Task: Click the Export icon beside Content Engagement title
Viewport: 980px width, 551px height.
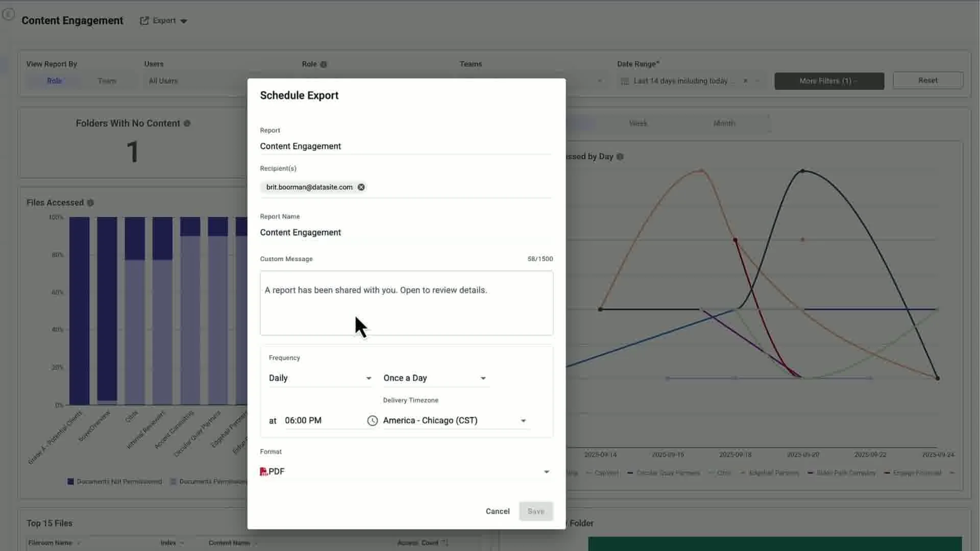Action: coord(144,20)
